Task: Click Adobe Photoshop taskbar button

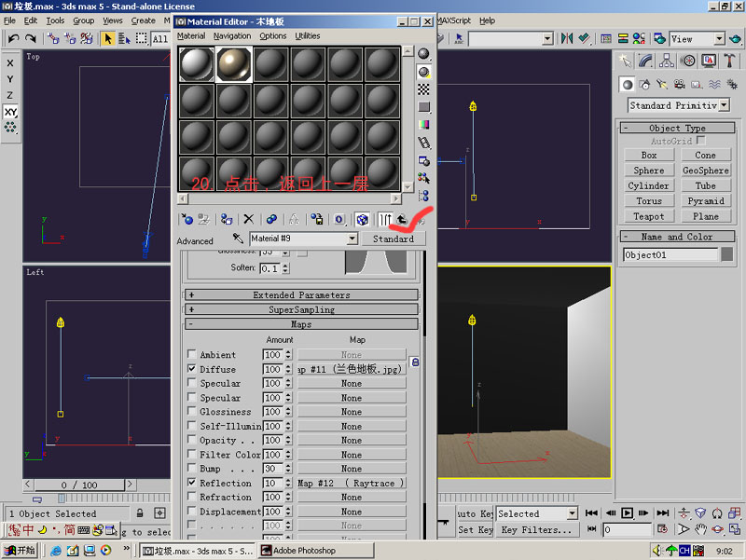Action: [x=316, y=551]
